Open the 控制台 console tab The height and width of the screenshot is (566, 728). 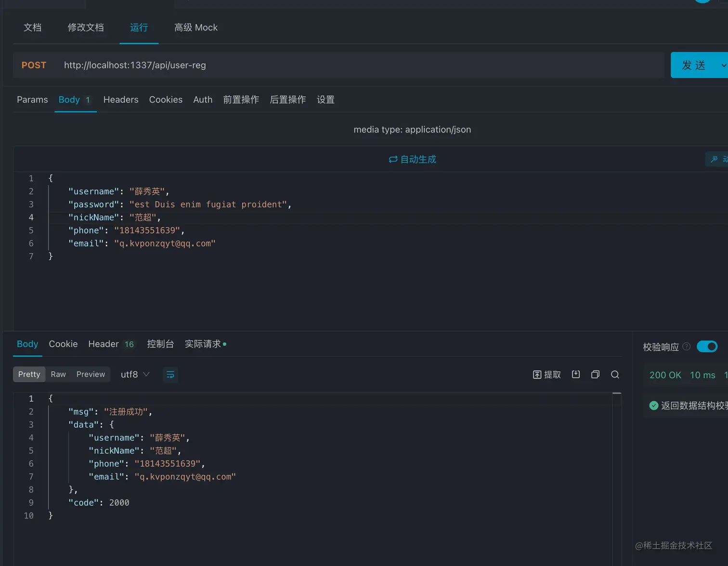point(160,344)
